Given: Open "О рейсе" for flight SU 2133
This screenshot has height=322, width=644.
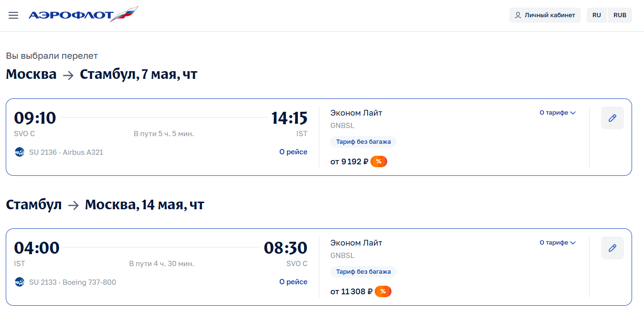Looking at the screenshot, I should (x=293, y=282).
